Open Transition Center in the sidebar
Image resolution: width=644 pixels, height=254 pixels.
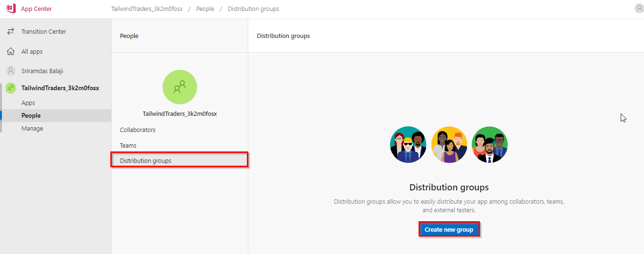coord(44,32)
